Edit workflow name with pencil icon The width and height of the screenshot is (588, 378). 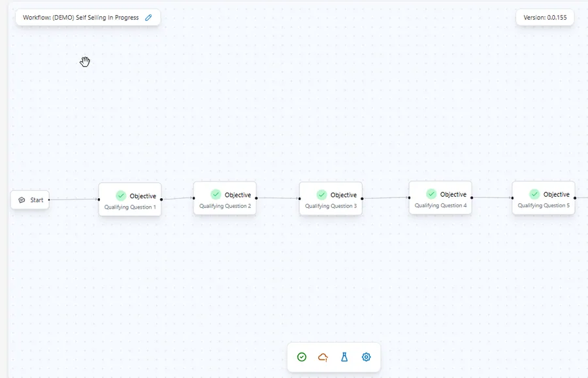click(x=148, y=18)
